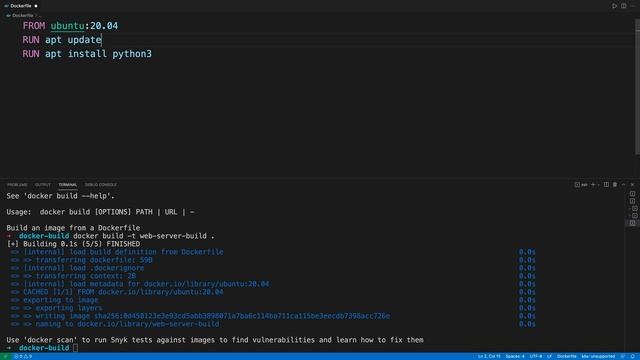The image size is (640, 360).
Task: Open notifications bell in status bar
Action: tap(633, 356)
